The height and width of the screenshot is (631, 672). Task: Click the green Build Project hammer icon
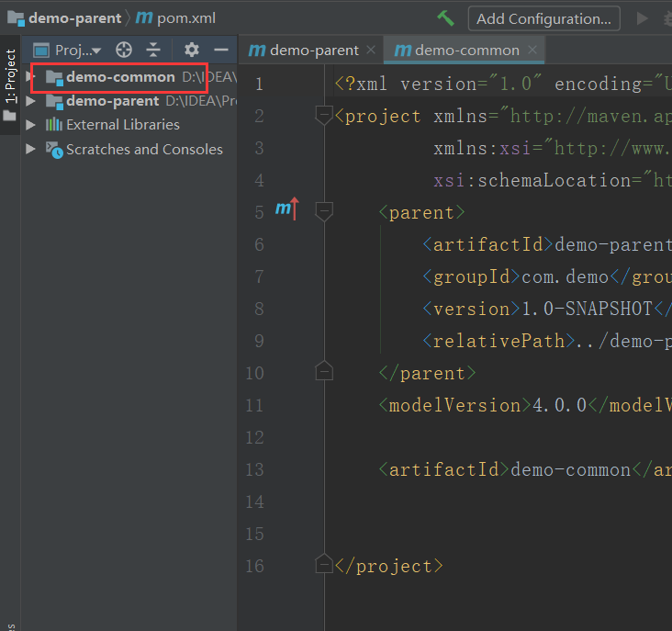(446, 18)
